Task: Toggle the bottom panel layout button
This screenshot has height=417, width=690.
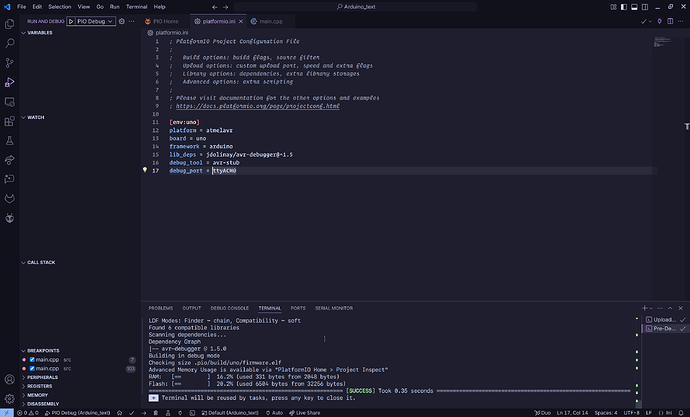Action: 635,7
